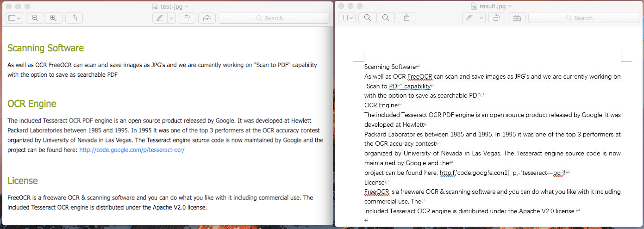Select the highlight pen in test-jpg window
This screenshot has width=644, height=229.
coord(160,18)
